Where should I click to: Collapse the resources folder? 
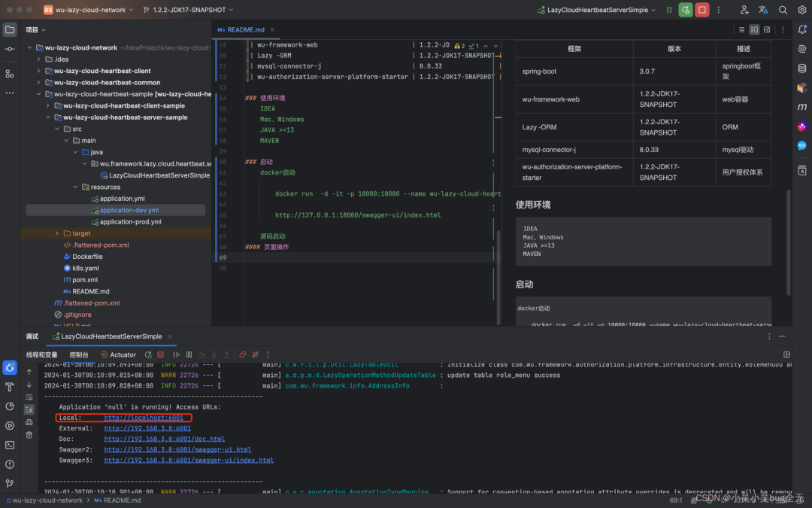pyautogui.click(x=76, y=187)
